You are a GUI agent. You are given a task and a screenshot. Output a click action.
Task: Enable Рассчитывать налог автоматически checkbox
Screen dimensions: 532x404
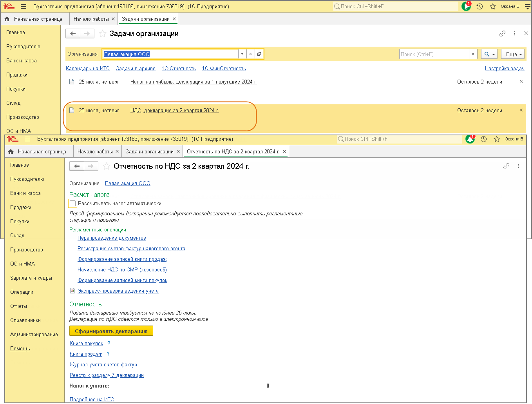pyautogui.click(x=72, y=204)
